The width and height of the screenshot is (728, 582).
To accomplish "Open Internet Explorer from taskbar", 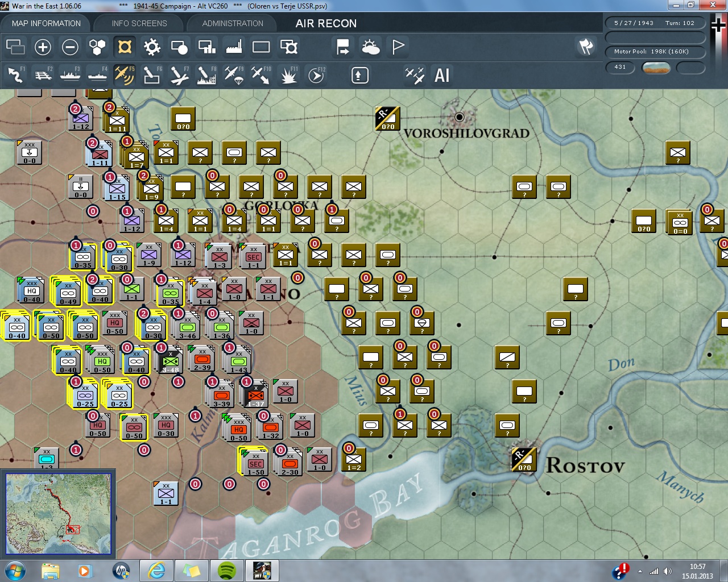I will coord(156,571).
